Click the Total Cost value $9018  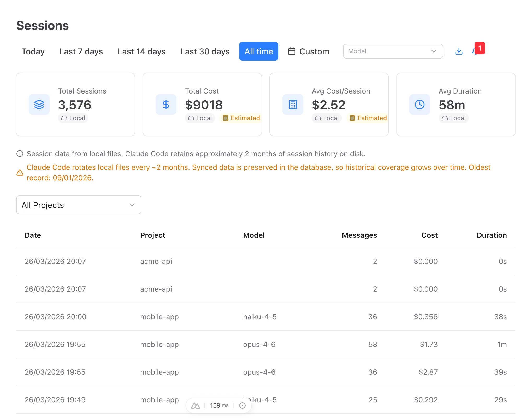click(204, 105)
